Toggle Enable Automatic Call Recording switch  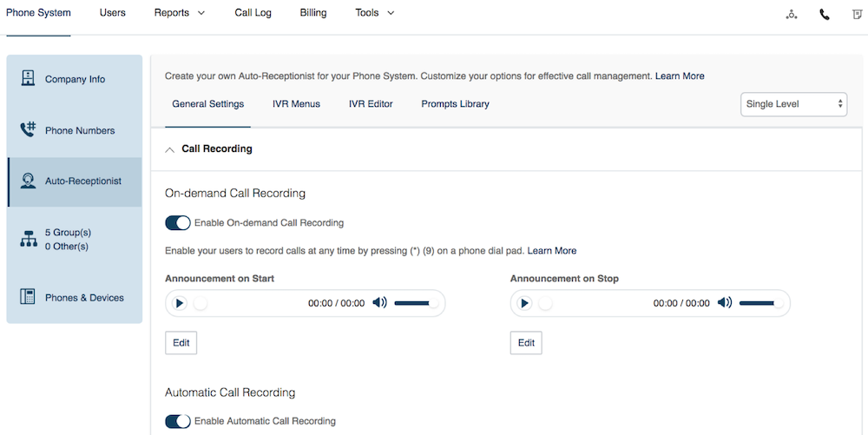tap(178, 421)
